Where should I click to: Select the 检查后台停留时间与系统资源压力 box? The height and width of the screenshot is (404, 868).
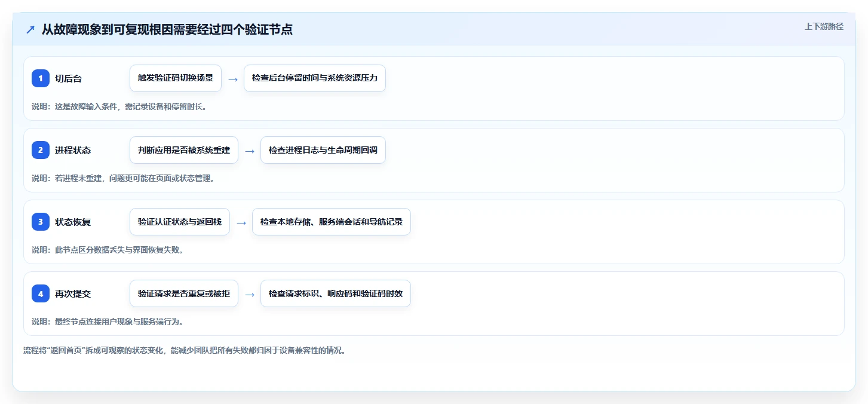[315, 78]
